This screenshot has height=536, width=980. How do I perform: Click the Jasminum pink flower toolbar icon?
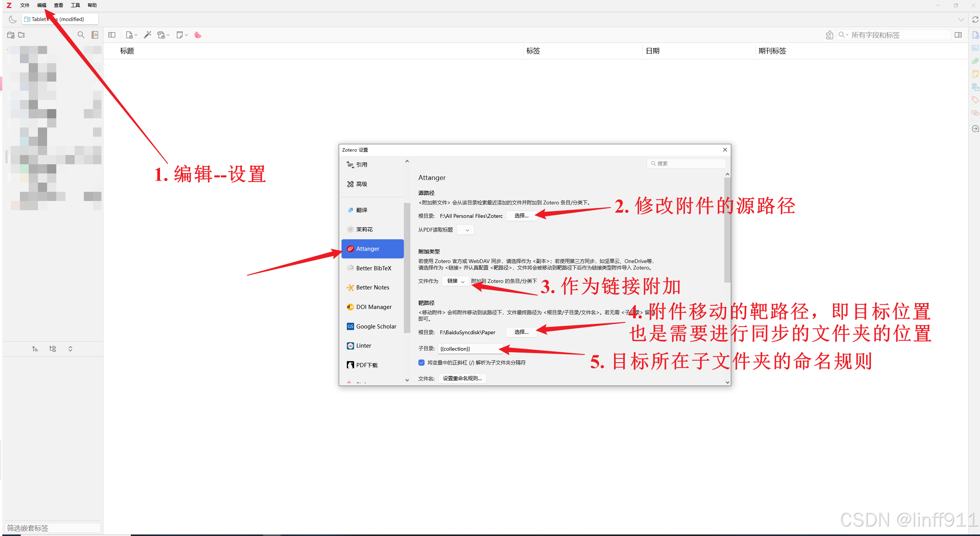198,35
